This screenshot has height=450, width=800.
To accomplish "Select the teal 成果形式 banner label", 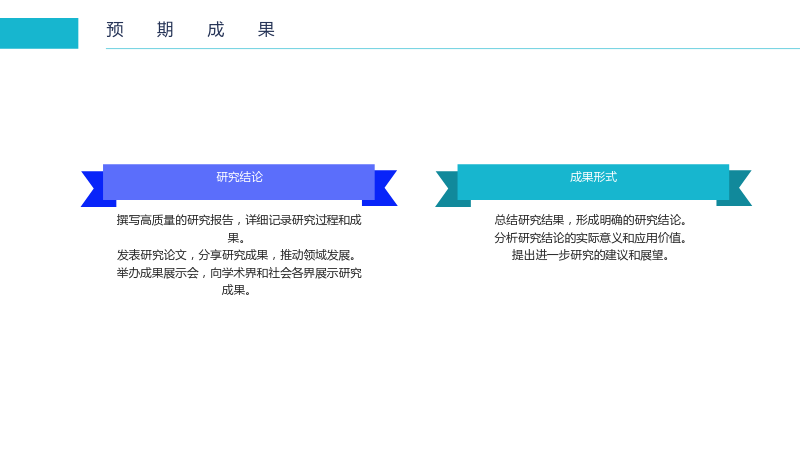I will 593,177.
